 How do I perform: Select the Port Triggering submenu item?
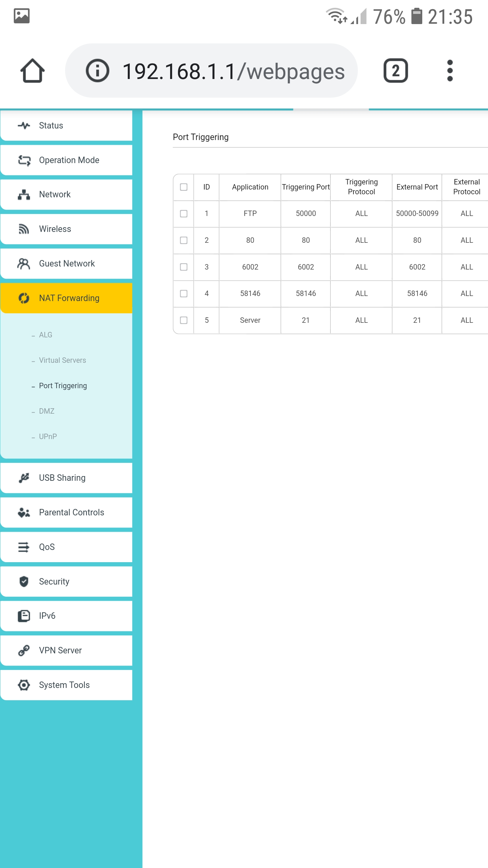63,386
